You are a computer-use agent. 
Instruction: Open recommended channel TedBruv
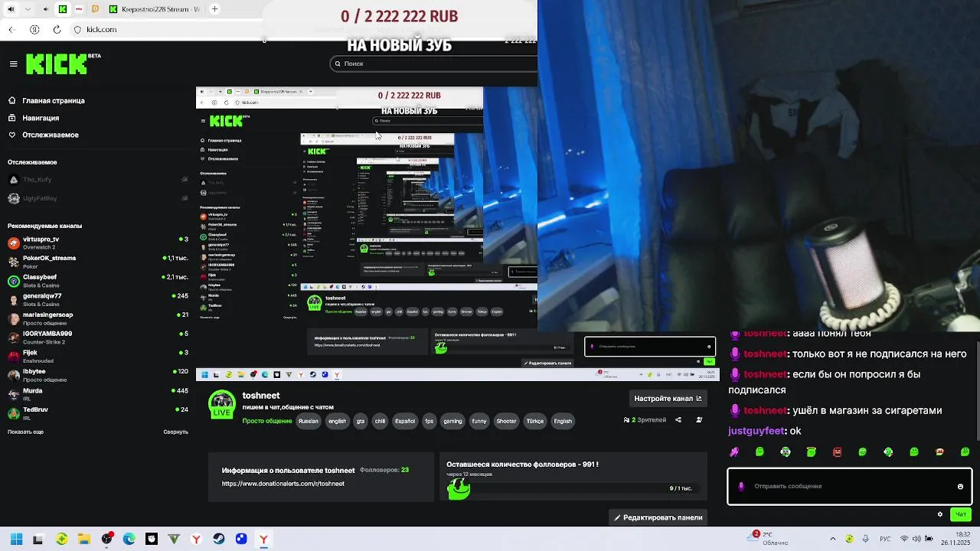(x=98, y=412)
